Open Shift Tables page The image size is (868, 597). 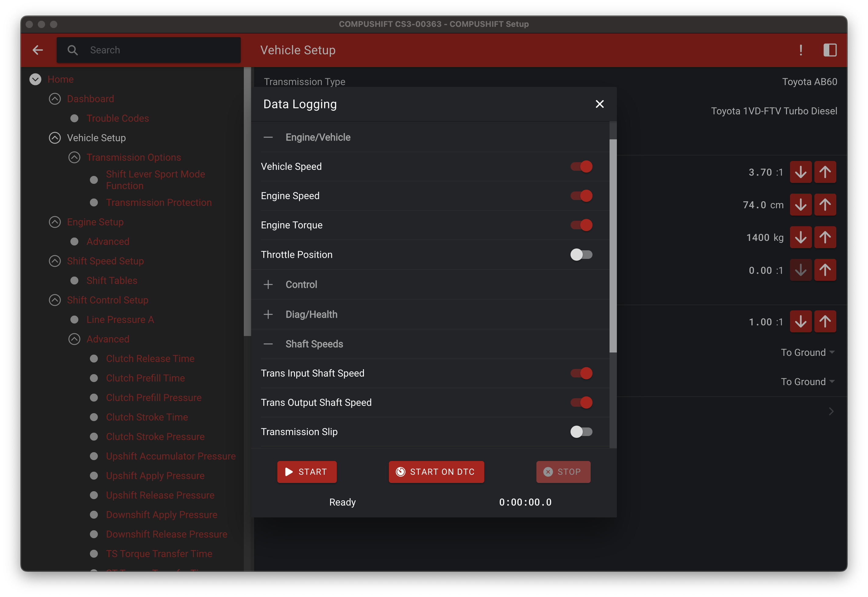coord(112,280)
